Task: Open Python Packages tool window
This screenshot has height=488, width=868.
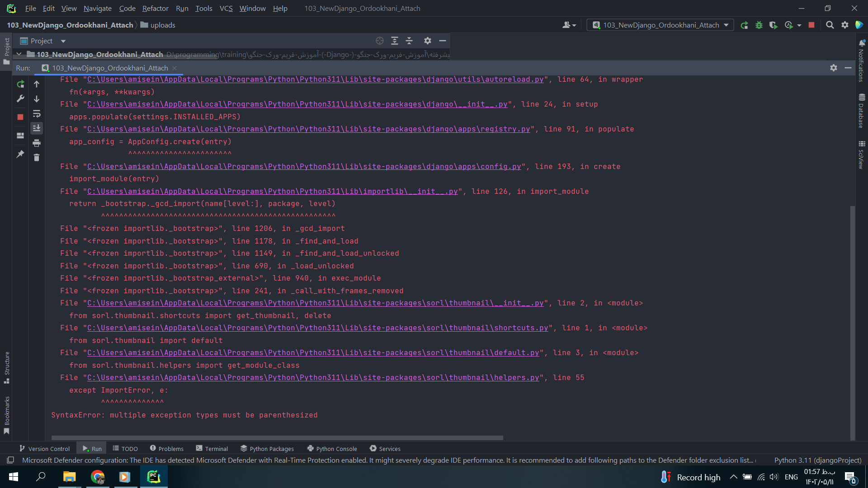Action: (267, 449)
